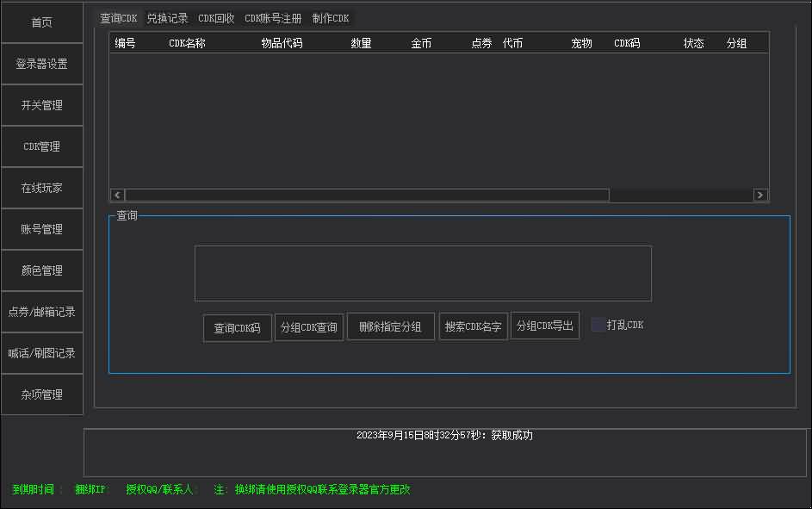Select CDK管理 in the sidebar

coord(42,146)
